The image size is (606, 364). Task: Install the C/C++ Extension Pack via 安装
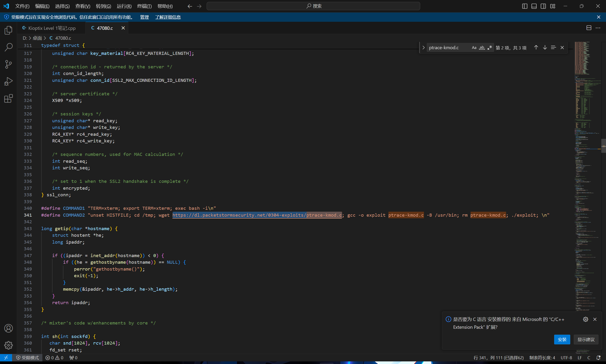pos(562,339)
